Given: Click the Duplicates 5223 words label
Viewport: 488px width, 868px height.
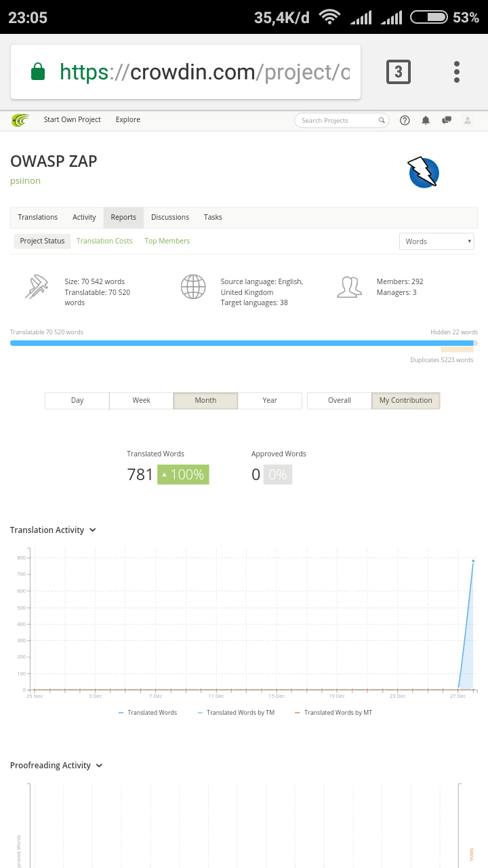Looking at the screenshot, I should point(442,360).
